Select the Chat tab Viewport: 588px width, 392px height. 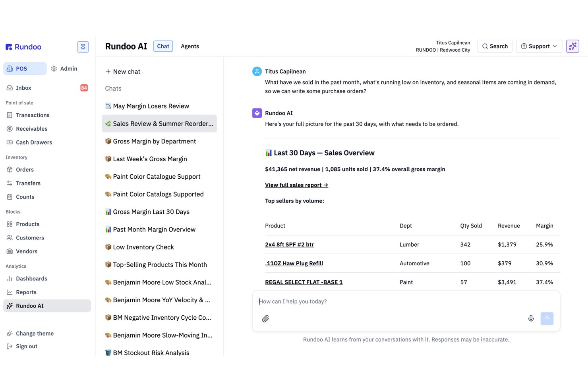[x=163, y=46]
